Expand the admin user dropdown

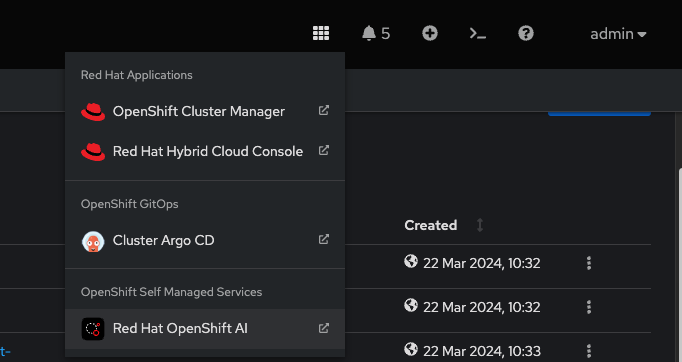(618, 34)
